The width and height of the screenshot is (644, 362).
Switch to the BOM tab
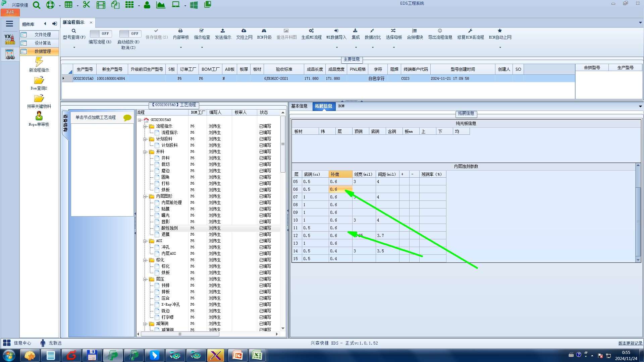341,106
